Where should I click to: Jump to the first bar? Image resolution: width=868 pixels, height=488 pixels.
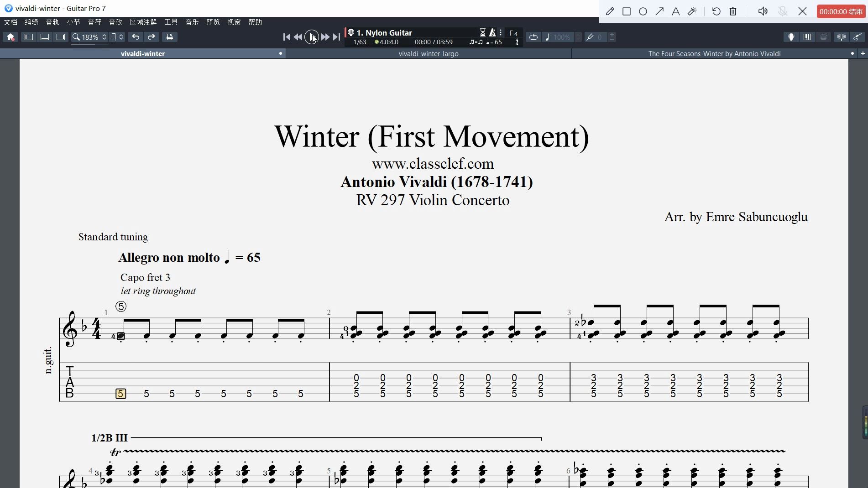point(287,37)
